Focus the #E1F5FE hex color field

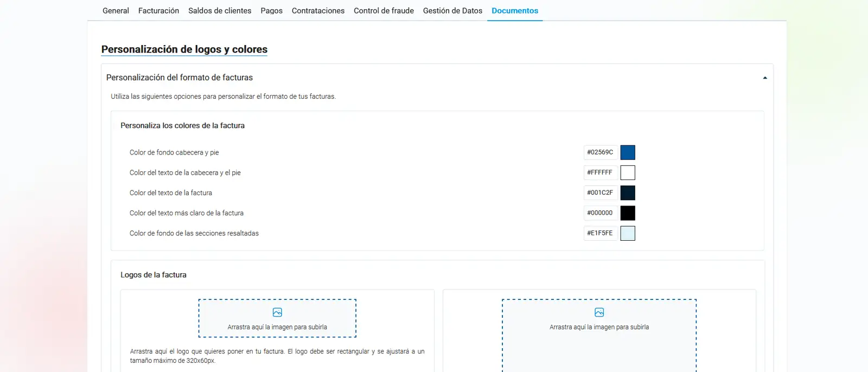pyautogui.click(x=600, y=233)
